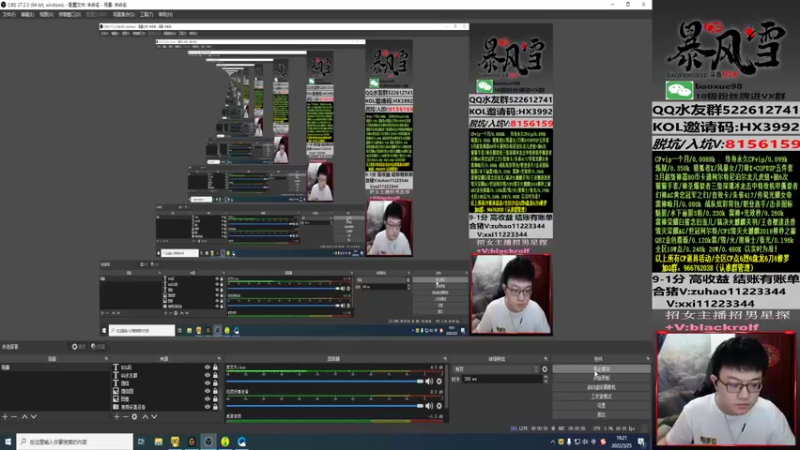800x450 pixels.
Task: Click Start Recording (开始录制) button
Action: pos(601,378)
